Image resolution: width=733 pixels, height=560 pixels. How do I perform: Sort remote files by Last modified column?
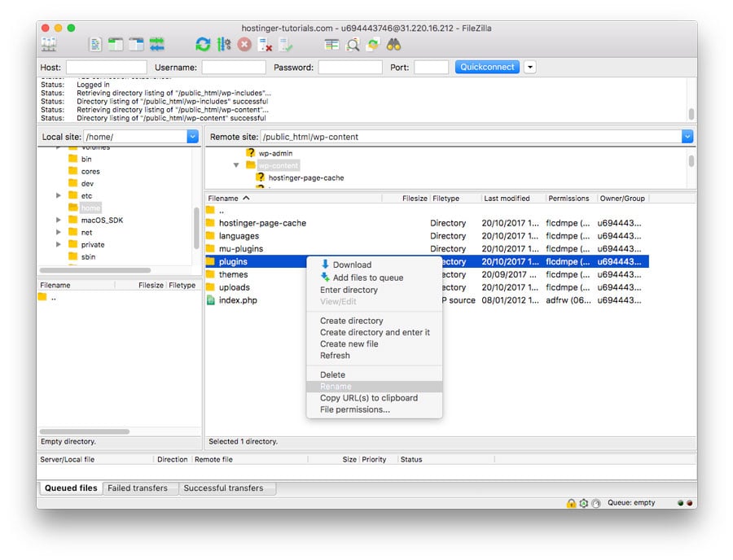pyautogui.click(x=513, y=199)
